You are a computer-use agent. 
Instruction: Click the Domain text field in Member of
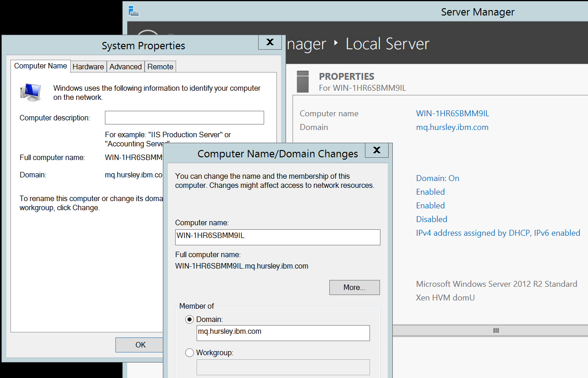click(283, 333)
